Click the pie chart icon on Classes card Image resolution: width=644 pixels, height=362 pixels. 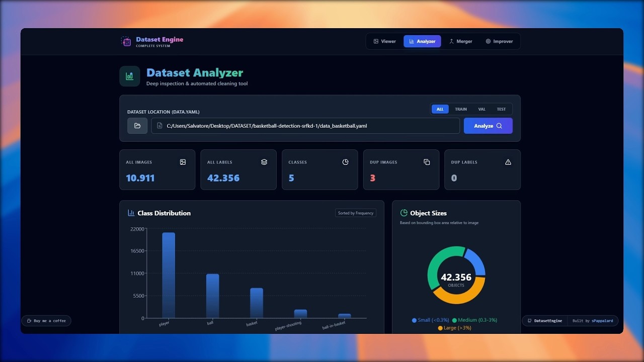pyautogui.click(x=345, y=162)
